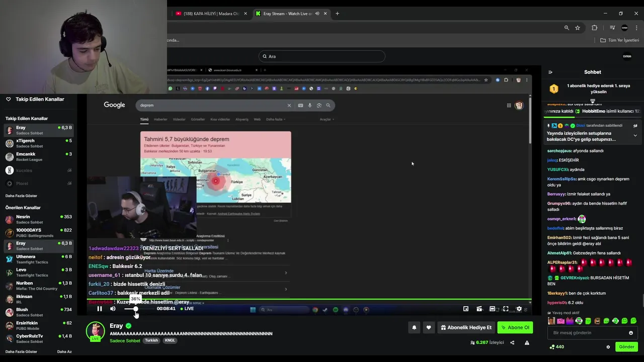
Task: Expand recommended channels Daha Fazla Göster
Action: point(21,351)
